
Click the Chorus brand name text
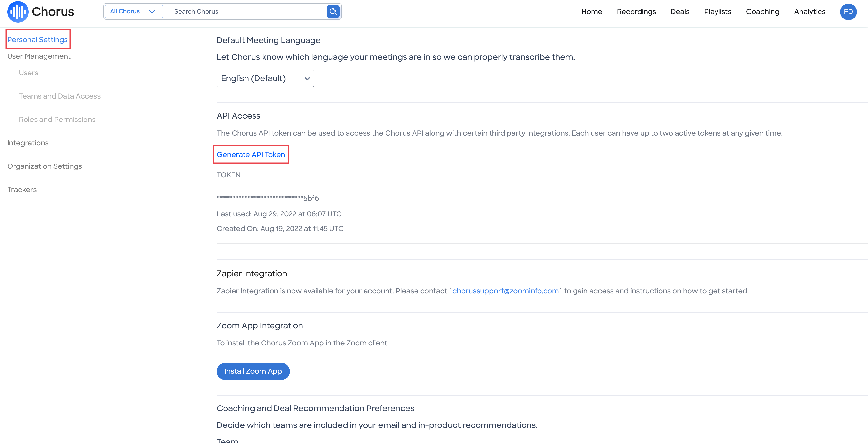[x=53, y=12]
